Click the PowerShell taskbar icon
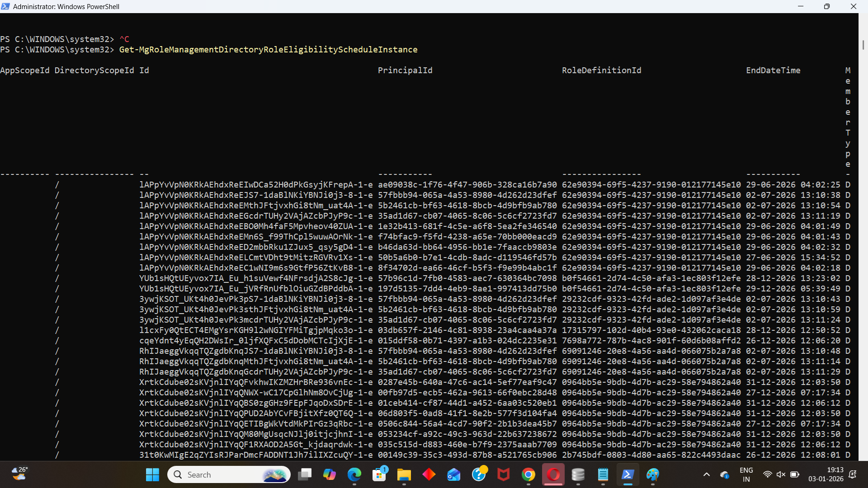This screenshot has height=488, width=868. coord(627,474)
